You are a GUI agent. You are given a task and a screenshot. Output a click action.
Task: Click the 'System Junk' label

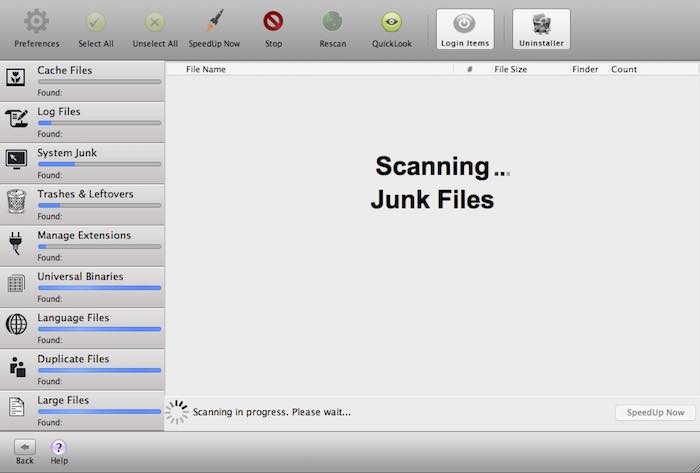(67, 153)
